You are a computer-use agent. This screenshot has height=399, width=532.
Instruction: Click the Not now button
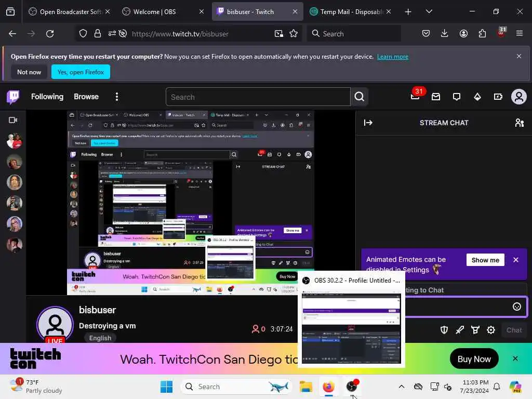[29, 72]
